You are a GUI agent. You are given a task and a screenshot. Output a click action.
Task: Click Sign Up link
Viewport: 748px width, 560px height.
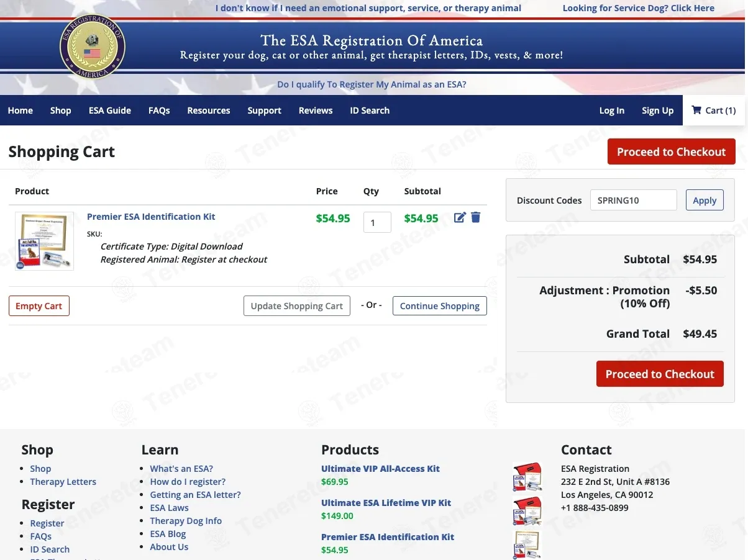658,111
